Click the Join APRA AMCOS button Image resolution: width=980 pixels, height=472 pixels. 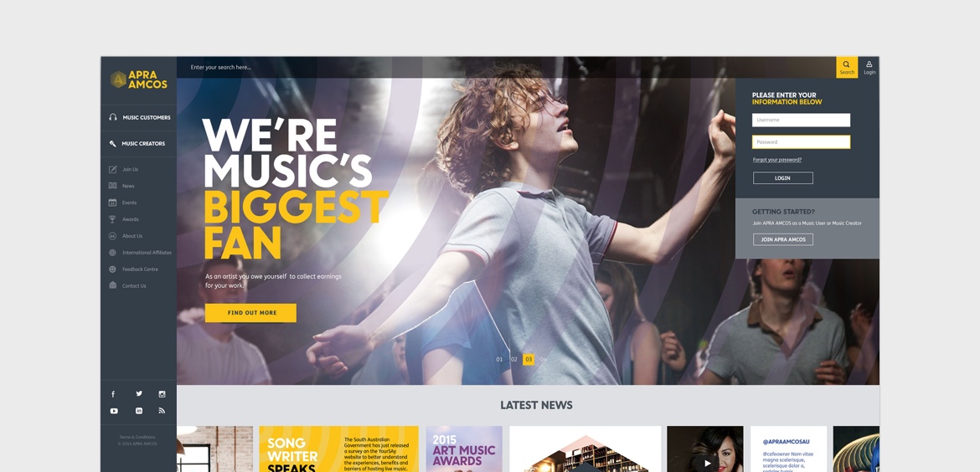[x=783, y=239]
